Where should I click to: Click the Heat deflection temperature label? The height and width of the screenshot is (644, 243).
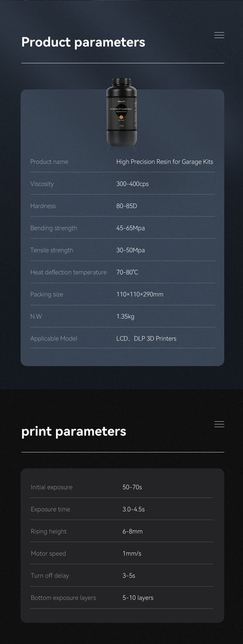click(68, 272)
